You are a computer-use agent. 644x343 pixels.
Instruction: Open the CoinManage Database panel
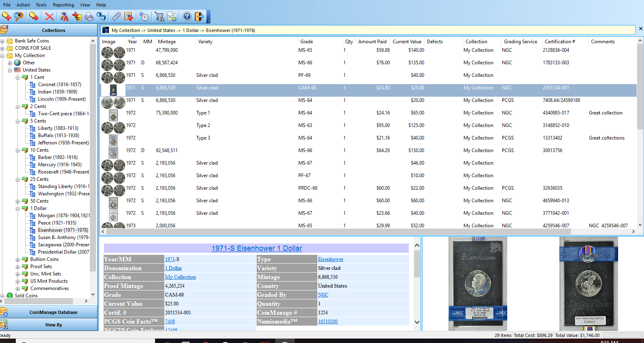click(49, 312)
